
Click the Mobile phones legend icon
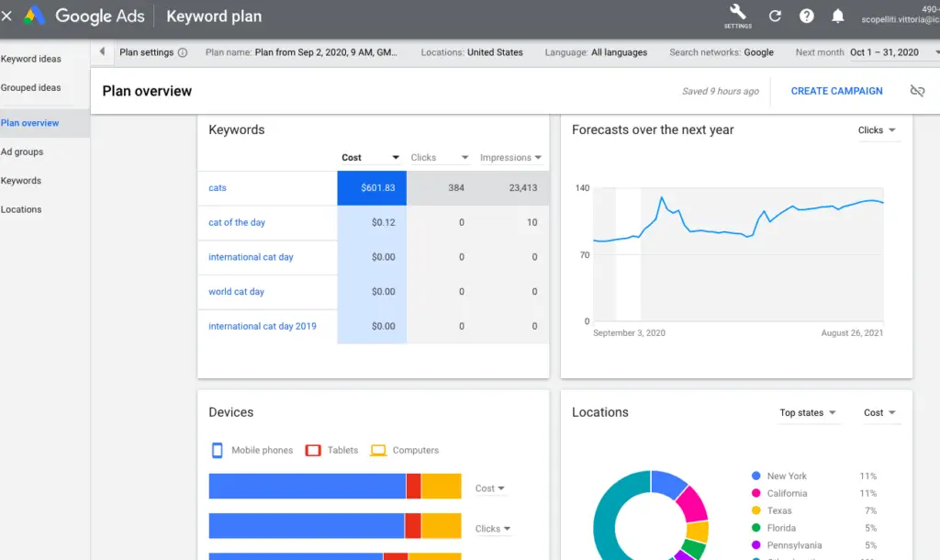coord(217,450)
